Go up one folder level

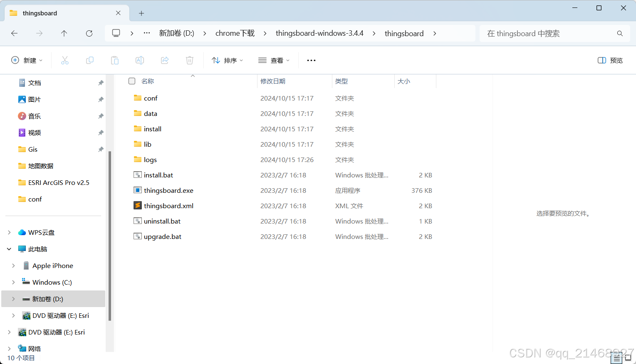coord(64,33)
